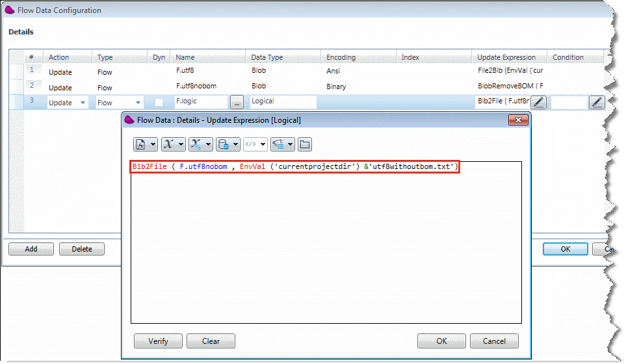Click the Name column header
The height and width of the screenshot is (364, 626).
pyautogui.click(x=185, y=57)
